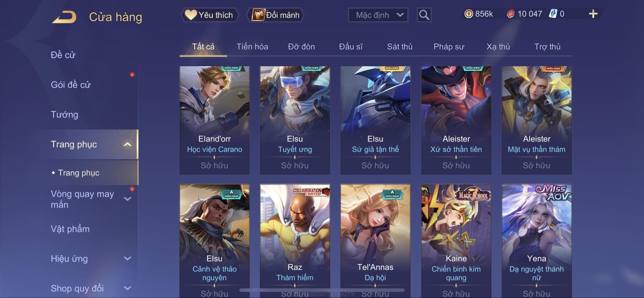Viewport: 644px width, 298px height.
Task: Click the blue voucher currency icon
Action: pos(553,14)
